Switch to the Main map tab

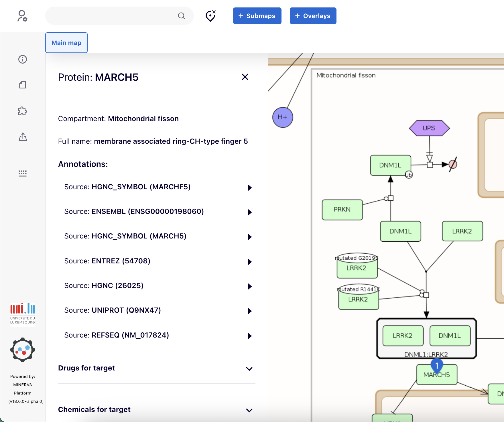pos(66,43)
